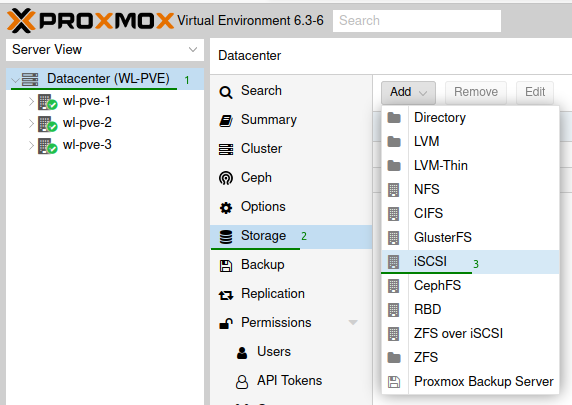The image size is (572, 405).
Task: Collapse the Datacenter (WL-PVE) tree node
Action: coord(15,80)
